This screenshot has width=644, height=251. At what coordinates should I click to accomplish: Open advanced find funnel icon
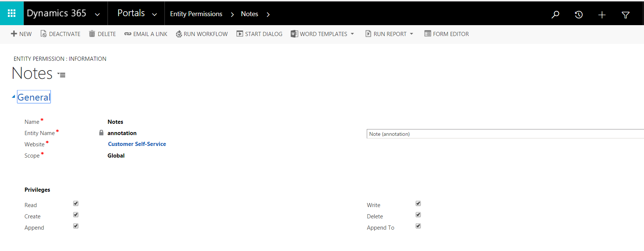(x=625, y=15)
